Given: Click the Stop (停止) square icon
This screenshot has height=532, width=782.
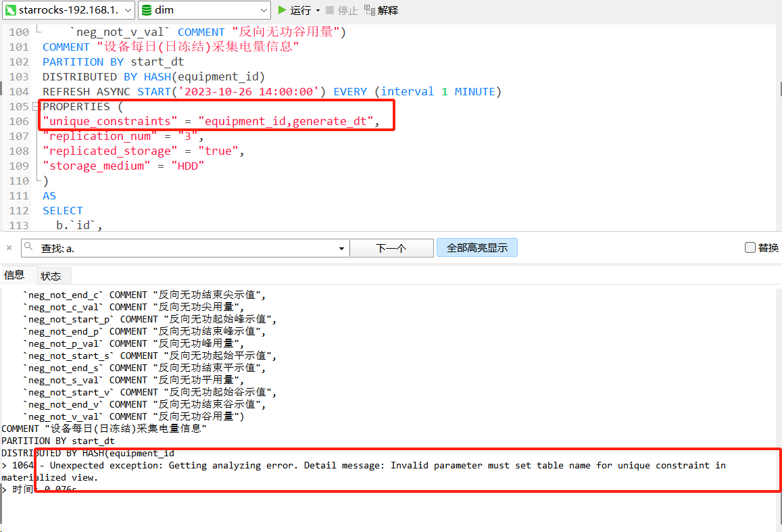Looking at the screenshot, I should pyautogui.click(x=330, y=10).
